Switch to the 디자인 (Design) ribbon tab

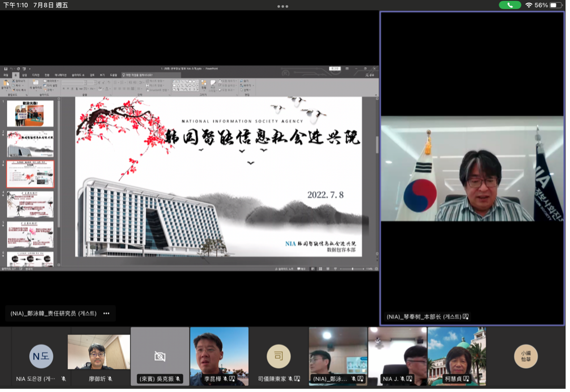tap(36, 75)
